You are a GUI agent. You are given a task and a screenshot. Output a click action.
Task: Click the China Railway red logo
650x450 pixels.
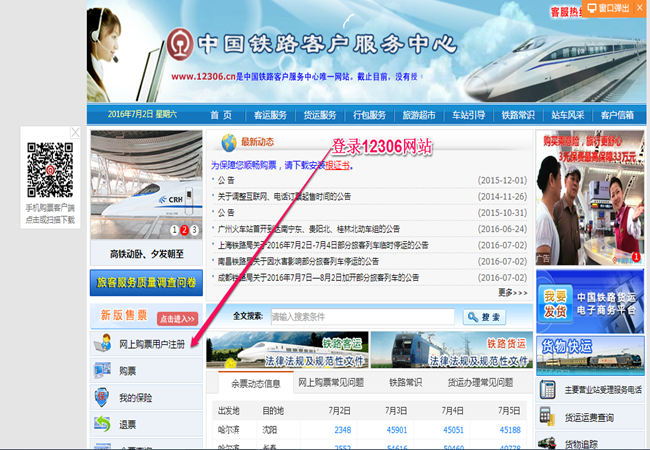click(x=180, y=44)
